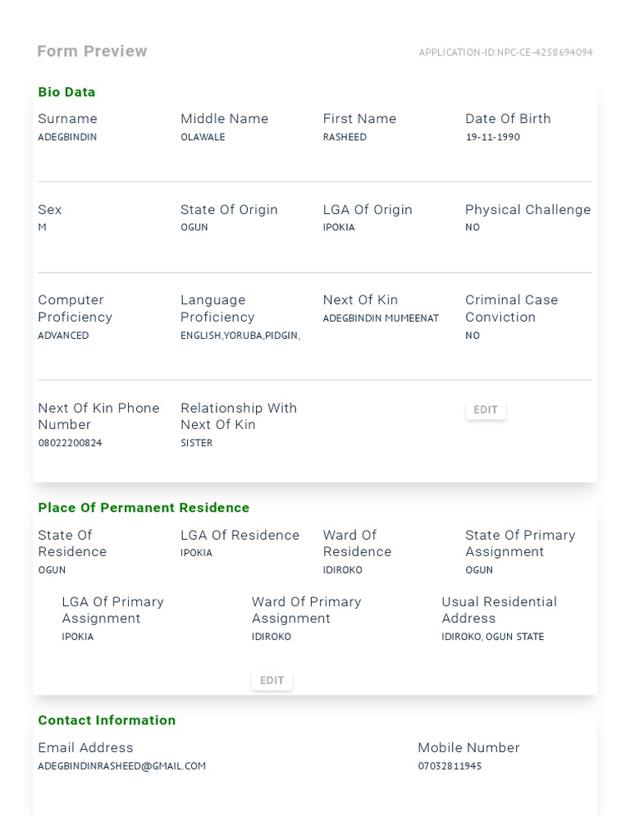Click the language list ENGLISH,YORUBA,PIDGIN
Image resolution: width=630 pixels, height=840 pixels.
tap(240, 336)
